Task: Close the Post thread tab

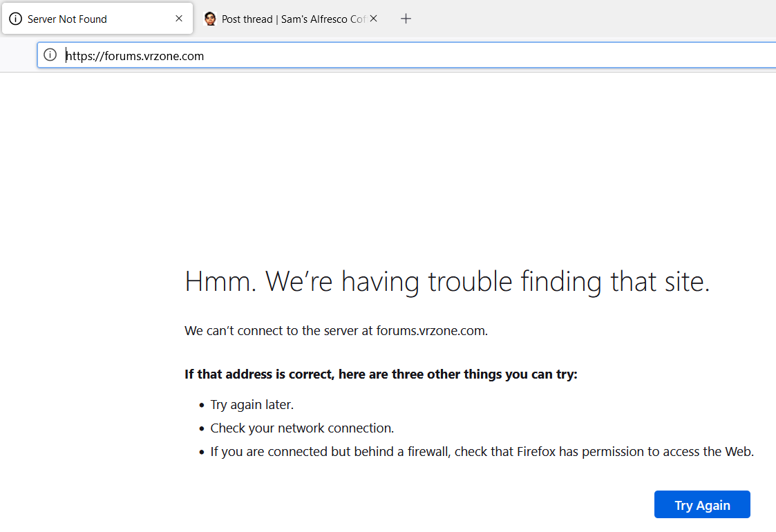Action: coord(373,19)
